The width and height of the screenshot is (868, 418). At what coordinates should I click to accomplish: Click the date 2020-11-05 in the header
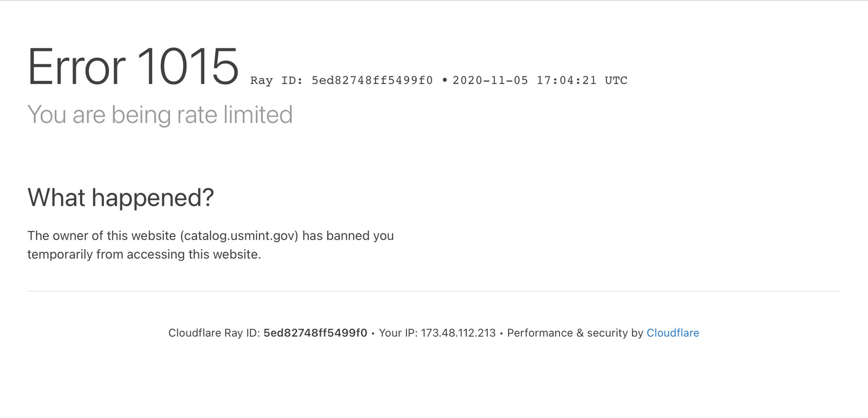pyautogui.click(x=490, y=81)
